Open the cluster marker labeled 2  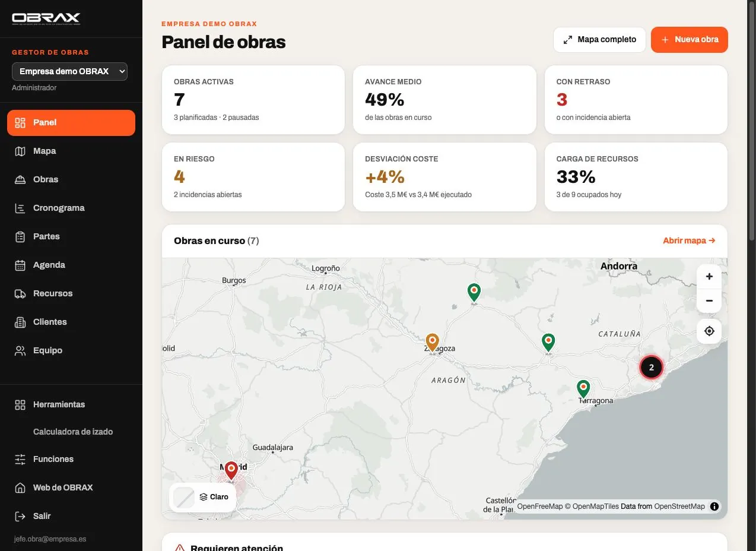pyautogui.click(x=651, y=368)
